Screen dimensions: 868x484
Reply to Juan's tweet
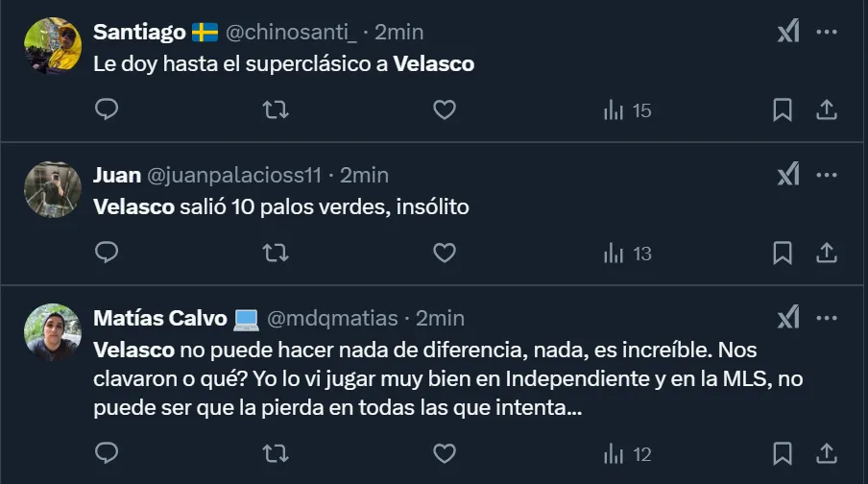coord(108,253)
